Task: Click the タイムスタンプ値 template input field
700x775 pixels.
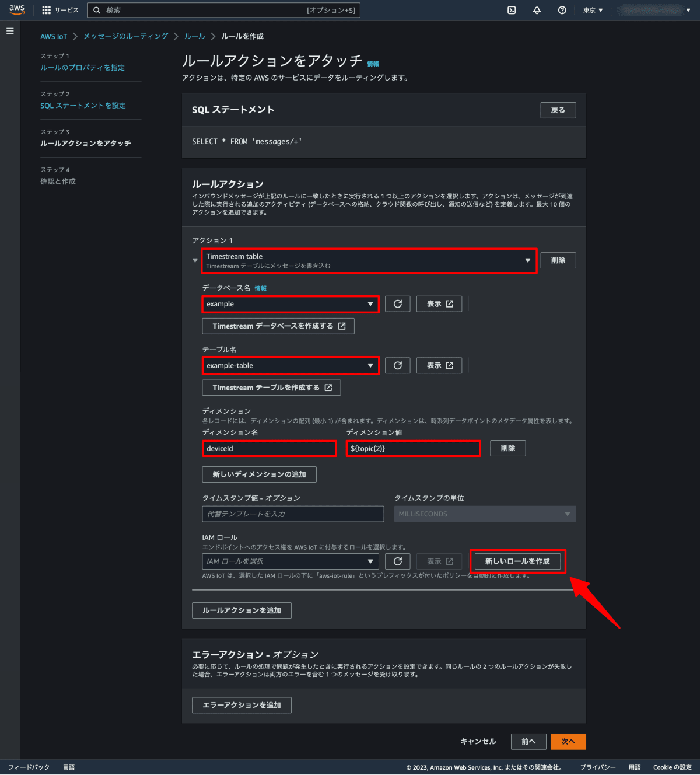Action: click(x=293, y=514)
